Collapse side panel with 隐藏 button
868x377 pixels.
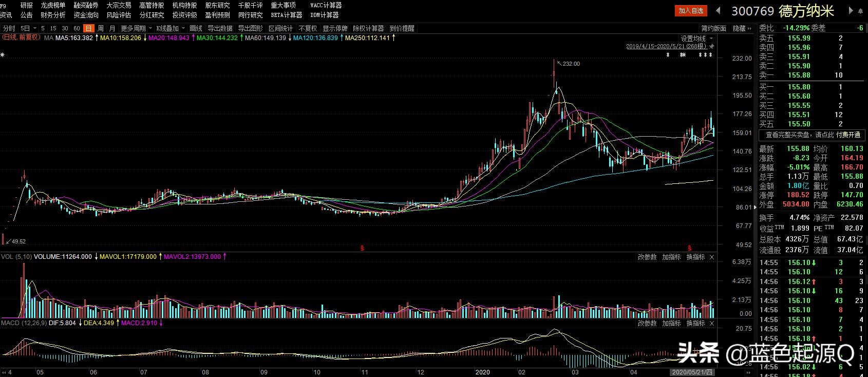coord(742,28)
